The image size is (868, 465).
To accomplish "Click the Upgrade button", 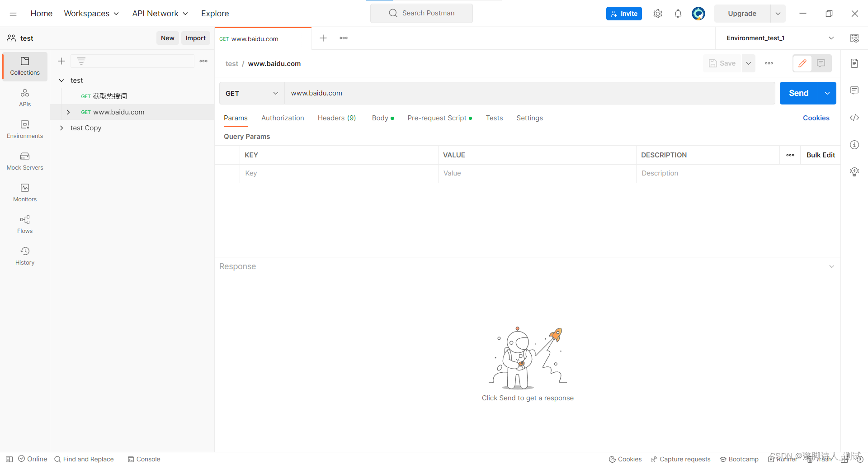I will pyautogui.click(x=742, y=14).
